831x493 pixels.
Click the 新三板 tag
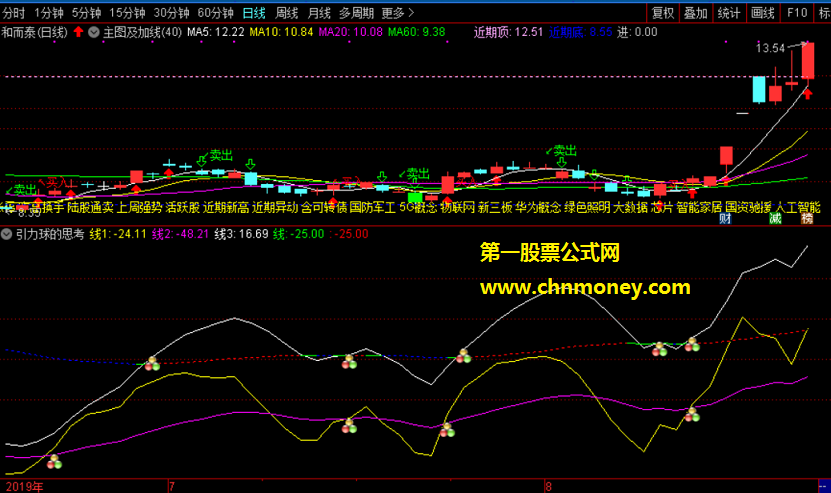point(495,207)
